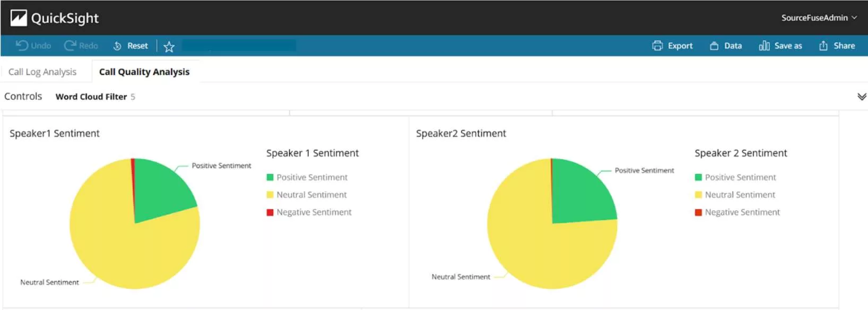Click the Undo arrow icon

coord(22,46)
